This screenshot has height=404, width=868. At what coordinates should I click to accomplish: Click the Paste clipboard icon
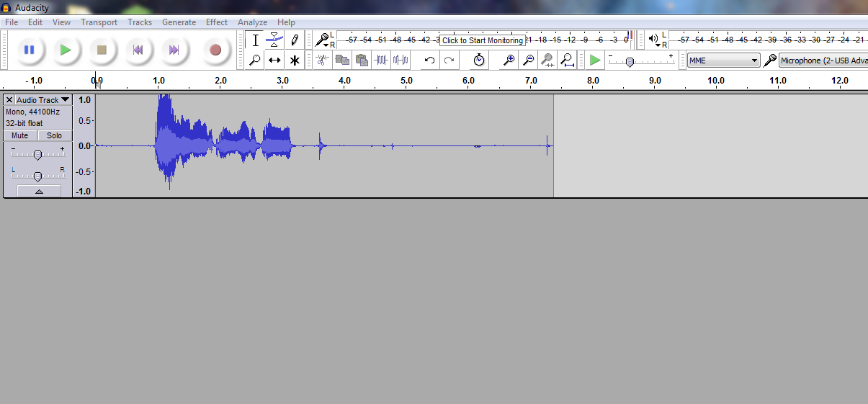point(362,60)
